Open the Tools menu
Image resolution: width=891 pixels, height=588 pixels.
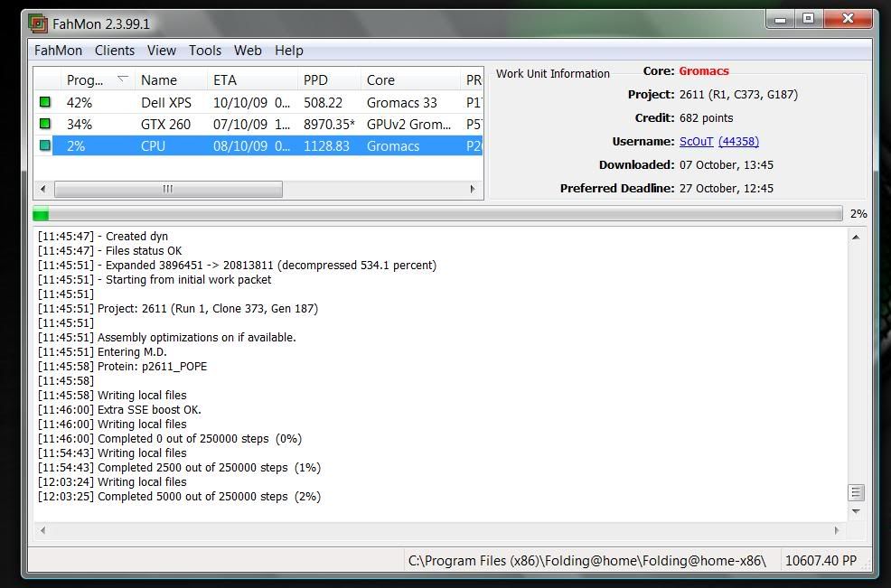coord(204,51)
